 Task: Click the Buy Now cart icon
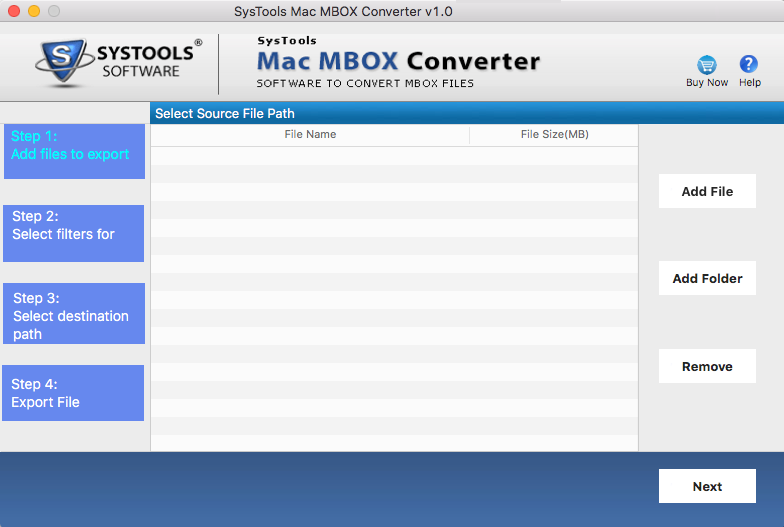[706, 64]
